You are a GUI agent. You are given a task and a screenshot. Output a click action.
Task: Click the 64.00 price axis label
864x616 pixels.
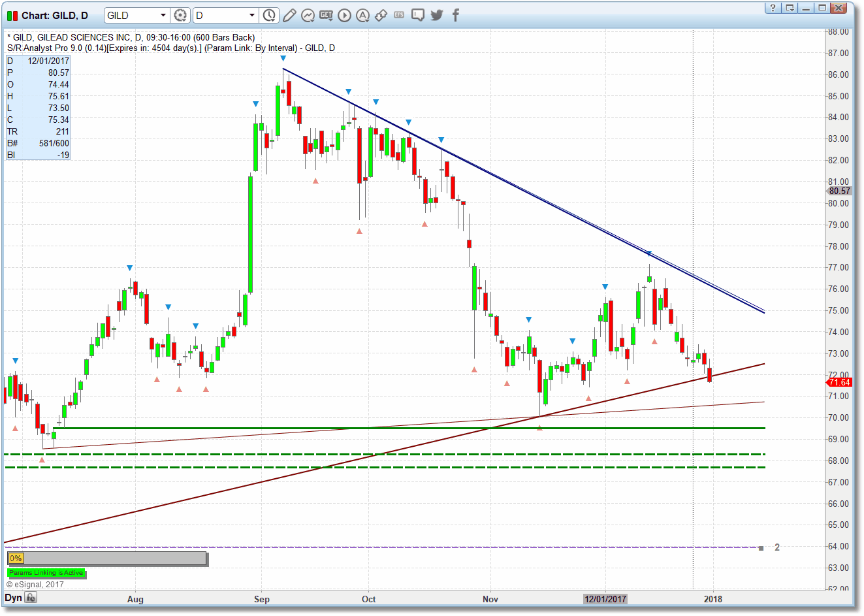point(838,546)
